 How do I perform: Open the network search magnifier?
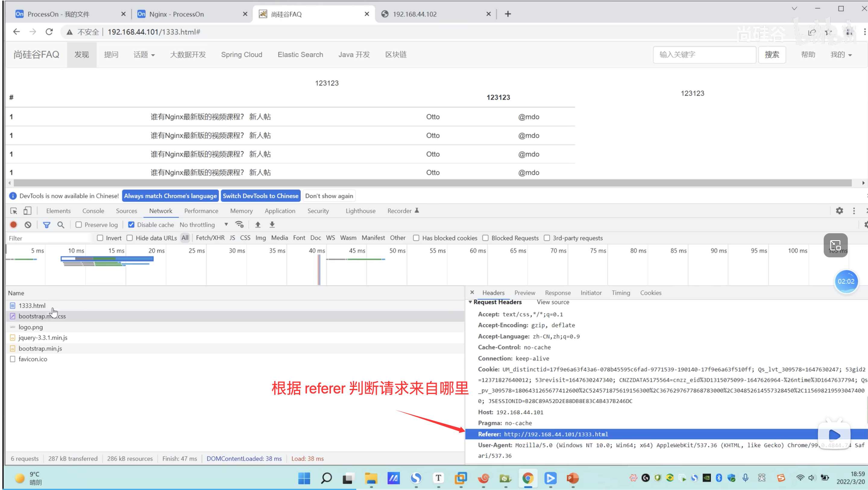[61, 224]
